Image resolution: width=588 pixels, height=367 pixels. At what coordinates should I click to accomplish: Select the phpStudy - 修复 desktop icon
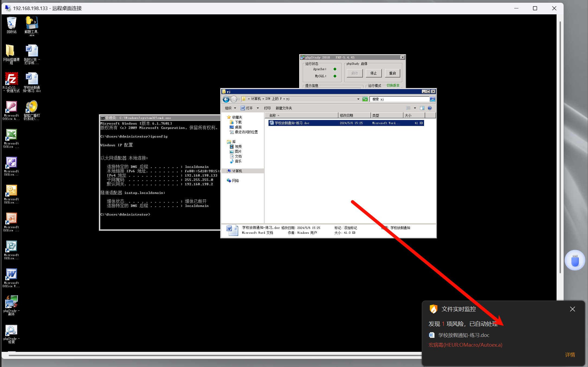(x=11, y=334)
